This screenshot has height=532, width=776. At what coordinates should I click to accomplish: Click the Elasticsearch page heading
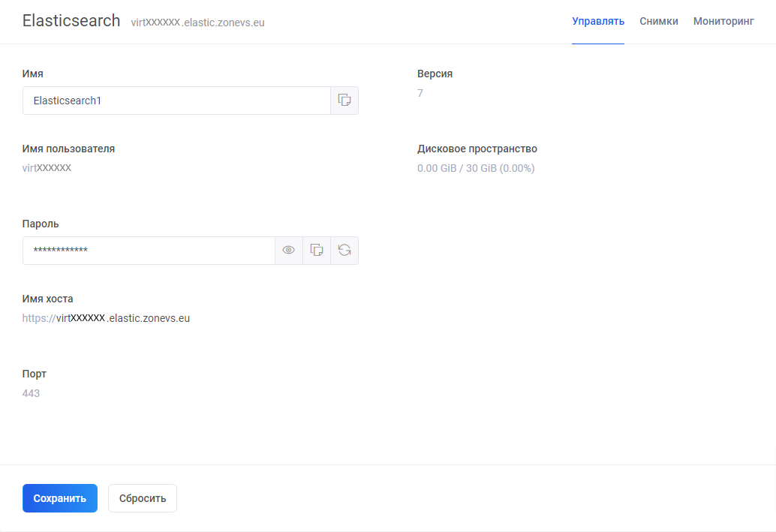[x=71, y=21]
